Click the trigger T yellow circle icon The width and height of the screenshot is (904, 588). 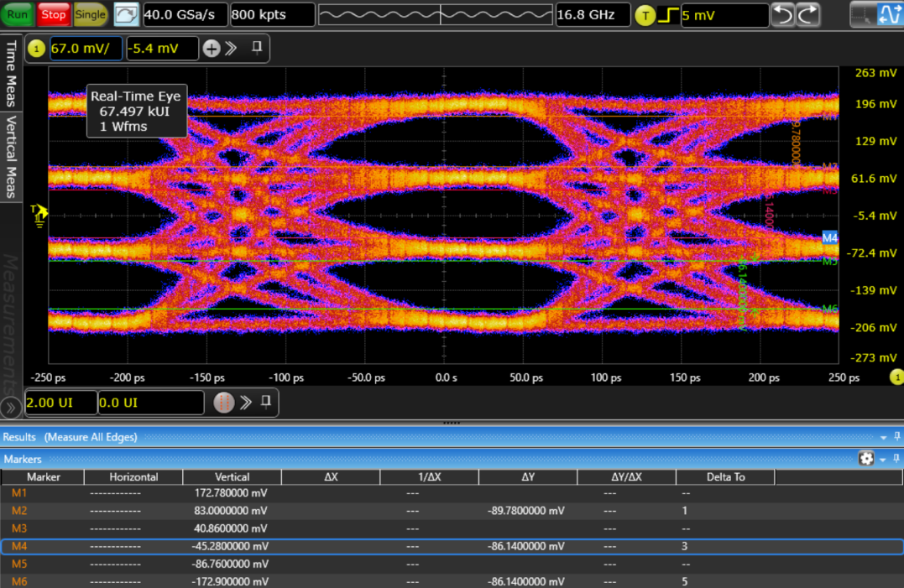[645, 15]
